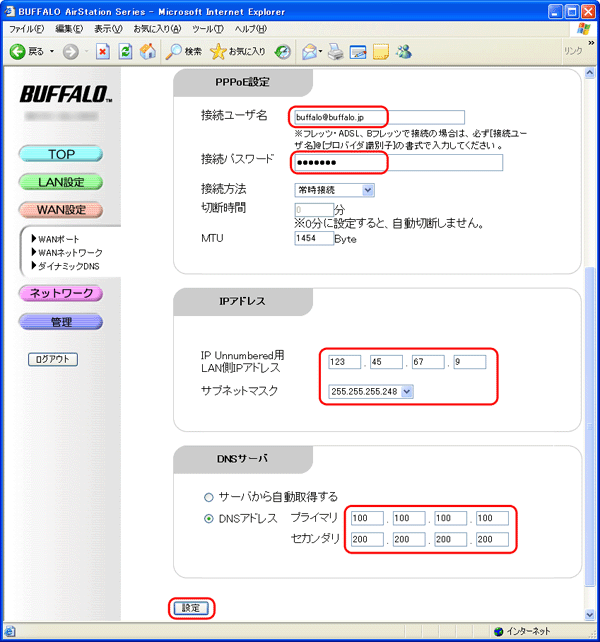The width and height of the screenshot is (600, 642).
Task: Click the vertical scrollbar thumb
Action: click(x=590, y=426)
